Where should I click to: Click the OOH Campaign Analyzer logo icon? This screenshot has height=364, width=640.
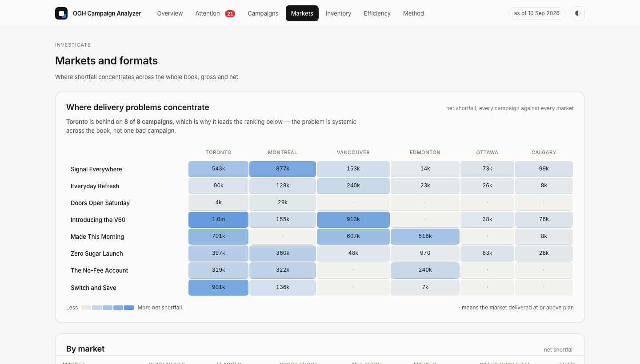click(x=61, y=13)
